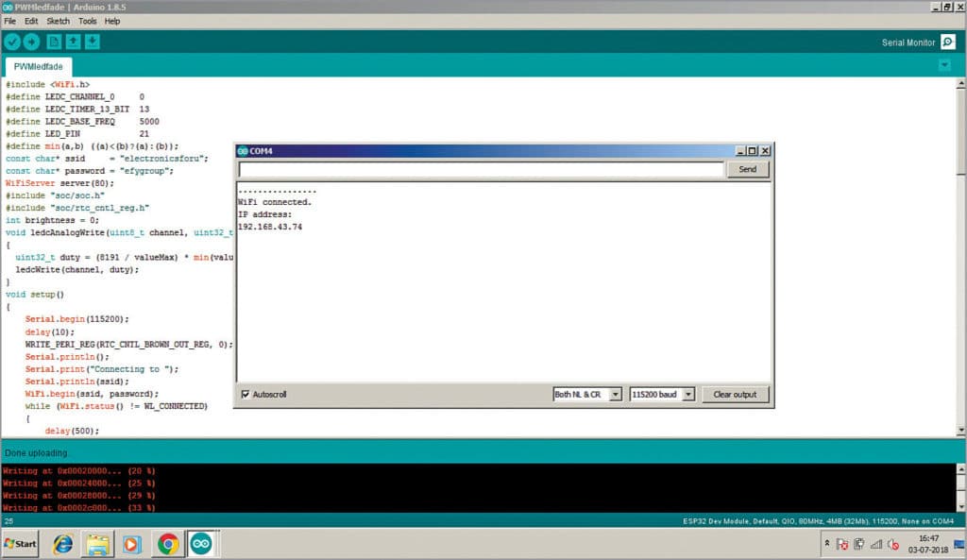
Task: Click the Clear output button
Action: pos(735,394)
